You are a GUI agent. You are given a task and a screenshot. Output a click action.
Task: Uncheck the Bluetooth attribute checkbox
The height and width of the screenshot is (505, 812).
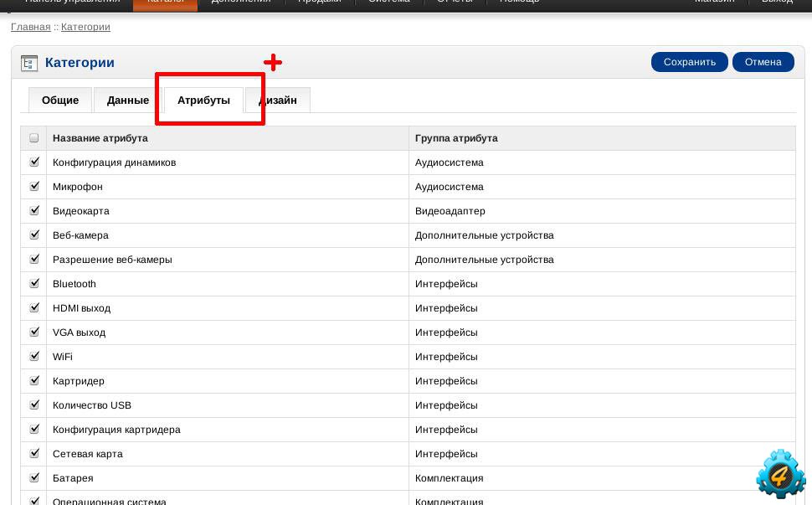pos(34,284)
